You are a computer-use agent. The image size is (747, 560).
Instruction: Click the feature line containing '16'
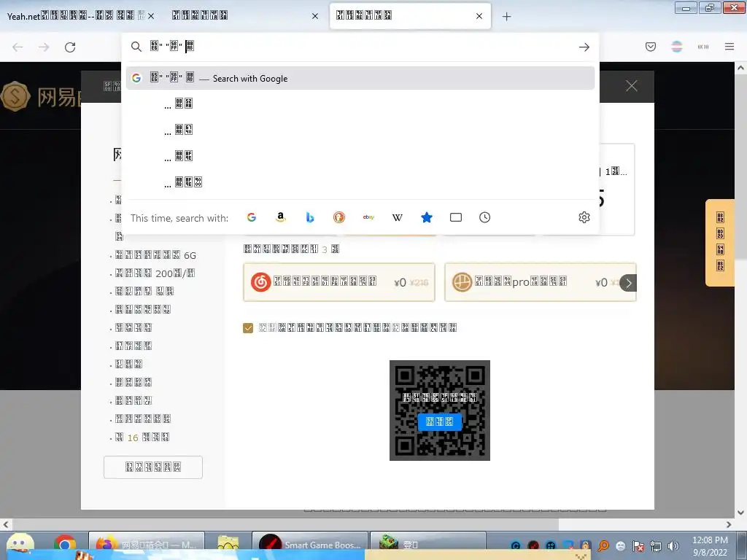tap(142, 437)
